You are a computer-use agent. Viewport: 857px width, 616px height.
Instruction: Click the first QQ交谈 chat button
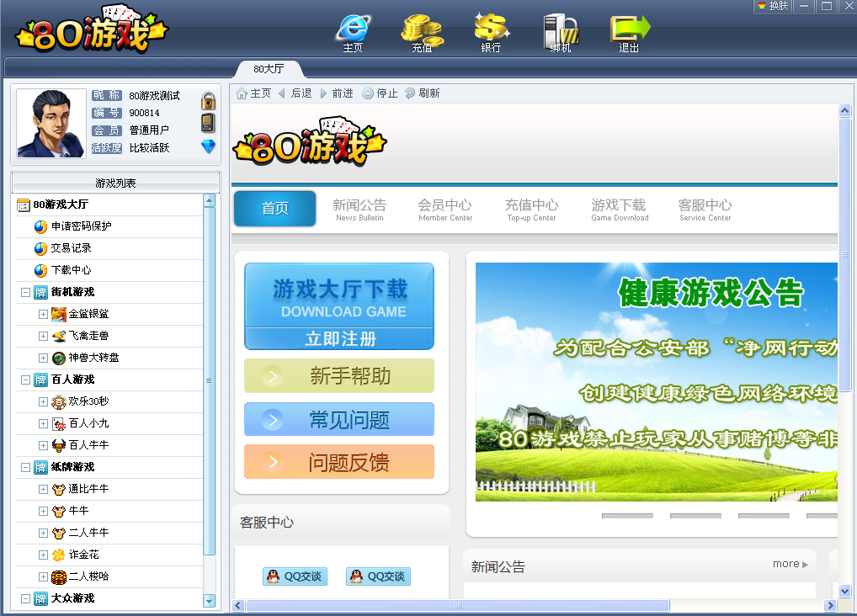[x=295, y=576]
